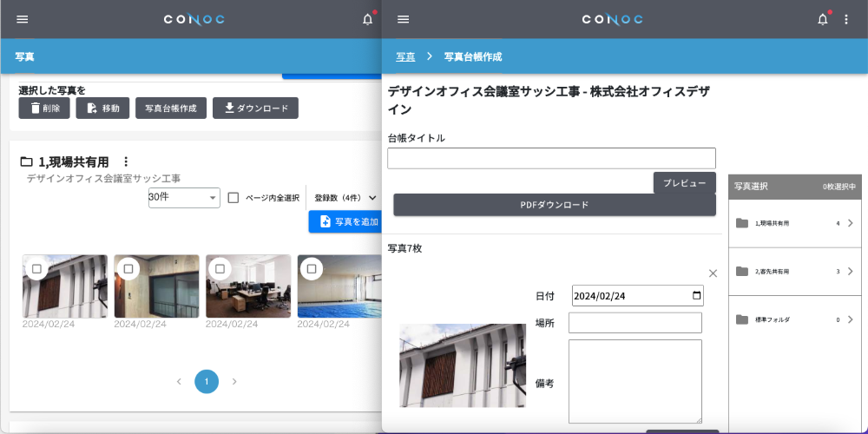Click 写真を追加 button

[345, 221]
